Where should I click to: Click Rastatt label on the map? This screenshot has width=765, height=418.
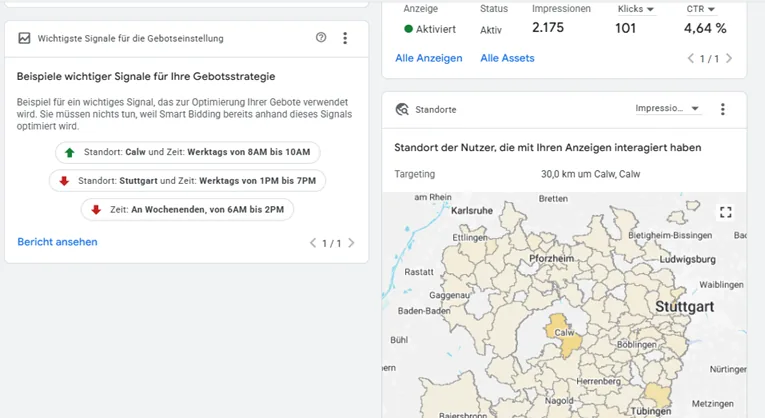tap(419, 272)
